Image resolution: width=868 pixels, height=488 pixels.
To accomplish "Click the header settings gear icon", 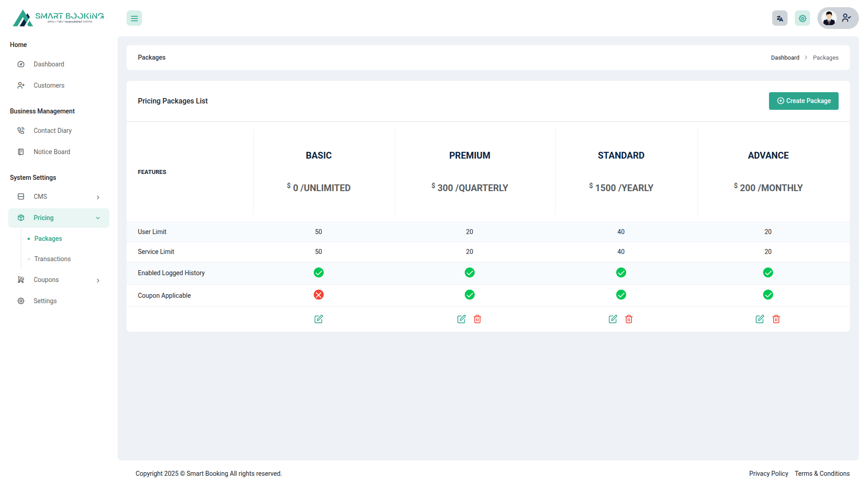I will click(802, 19).
